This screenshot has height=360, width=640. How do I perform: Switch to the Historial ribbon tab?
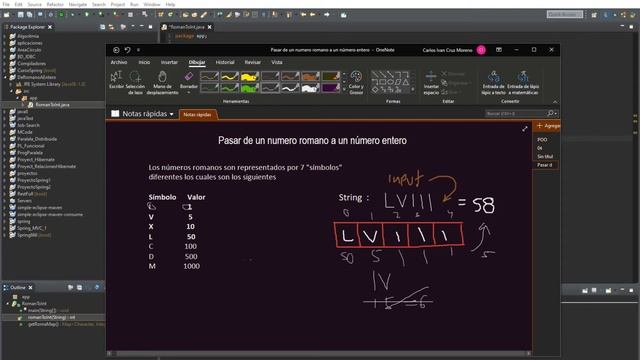[225, 62]
